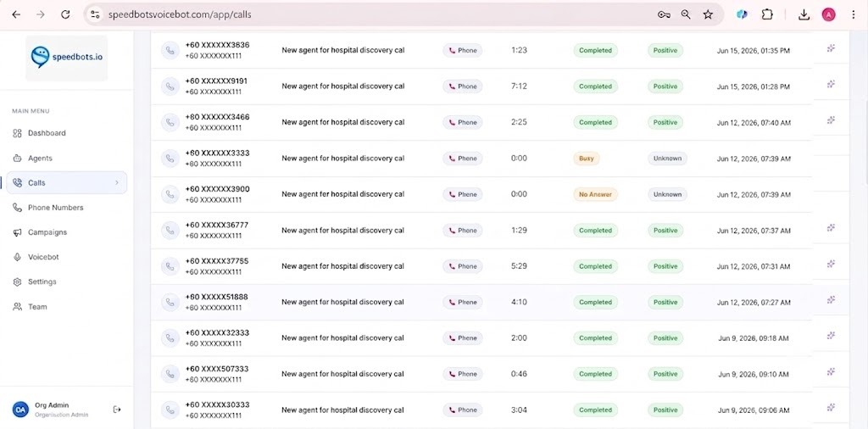This screenshot has width=868, height=429.
Task: Click Positive badge for 5:29 call
Action: click(665, 266)
